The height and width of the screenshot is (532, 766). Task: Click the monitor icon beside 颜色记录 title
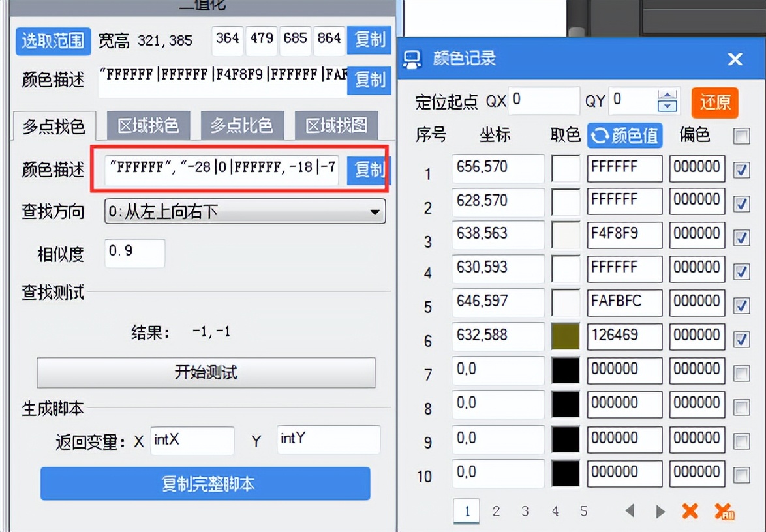tap(412, 59)
